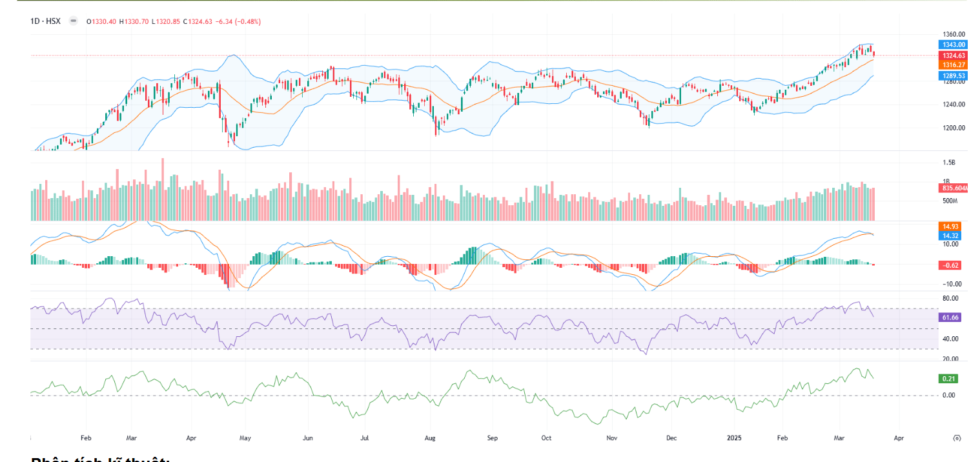Viewport: 980px width, 462px height.
Task: Click the blue 1289.53 lower band label
Action: [x=952, y=75]
